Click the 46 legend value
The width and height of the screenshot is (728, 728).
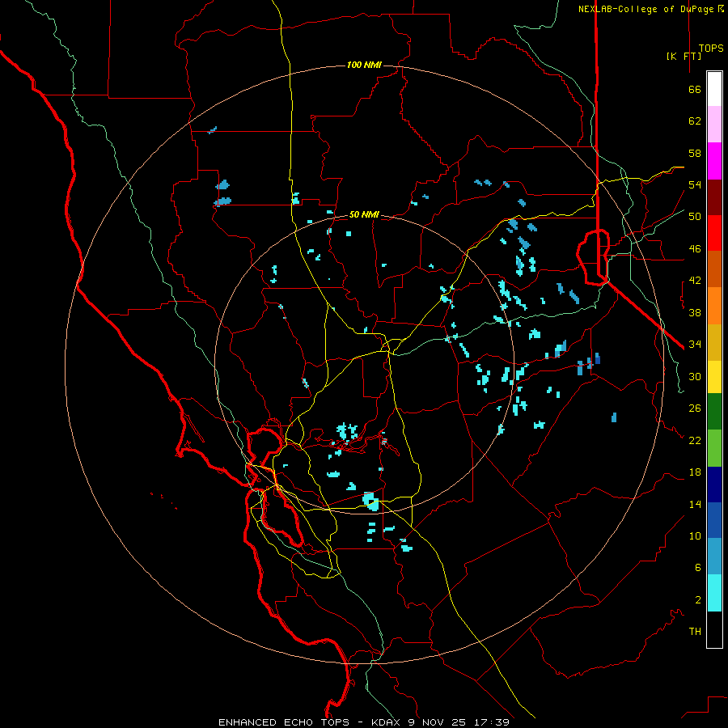(695, 249)
